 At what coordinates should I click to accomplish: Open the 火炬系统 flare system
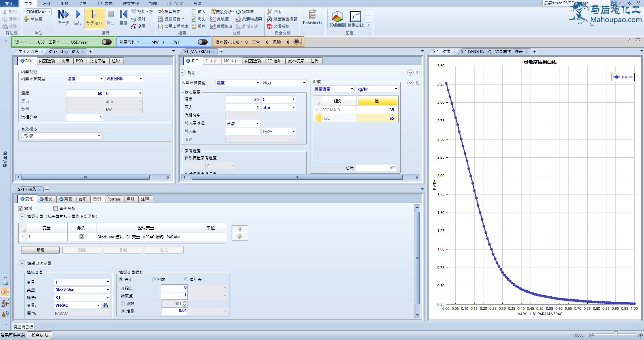278,26
